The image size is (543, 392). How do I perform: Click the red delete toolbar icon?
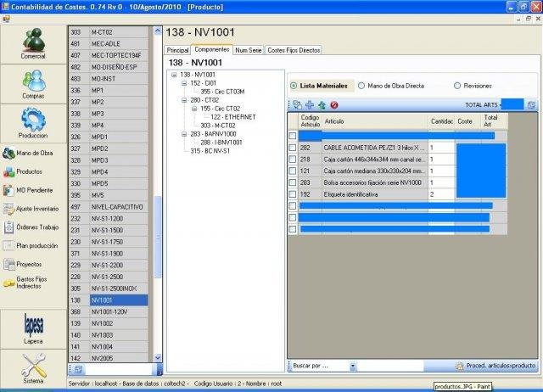point(334,105)
